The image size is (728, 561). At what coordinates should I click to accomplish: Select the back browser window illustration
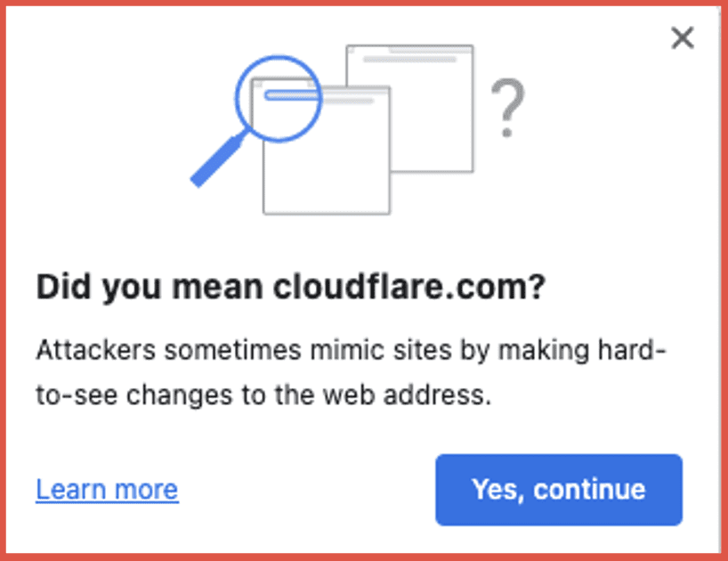pos(410,109)
